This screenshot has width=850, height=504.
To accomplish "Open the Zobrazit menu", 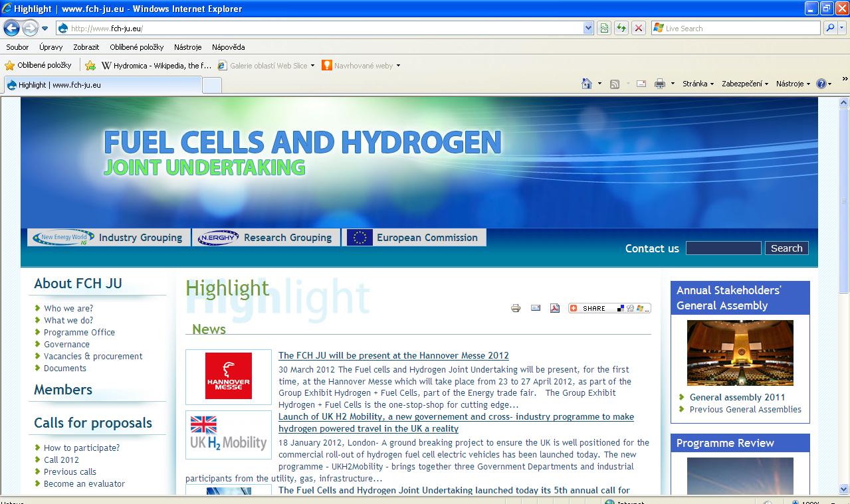I will pyautogui.click(x=86, y=47).
